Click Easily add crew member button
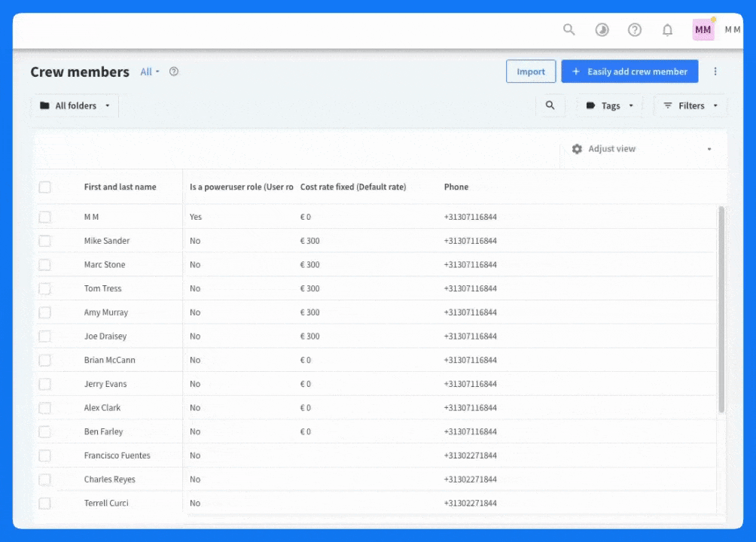 point(629,72)
